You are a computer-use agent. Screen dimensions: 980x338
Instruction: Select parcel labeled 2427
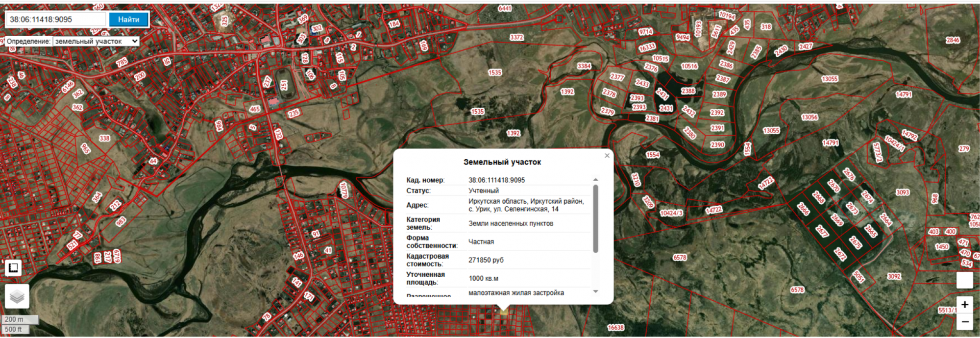coord(806,47)
